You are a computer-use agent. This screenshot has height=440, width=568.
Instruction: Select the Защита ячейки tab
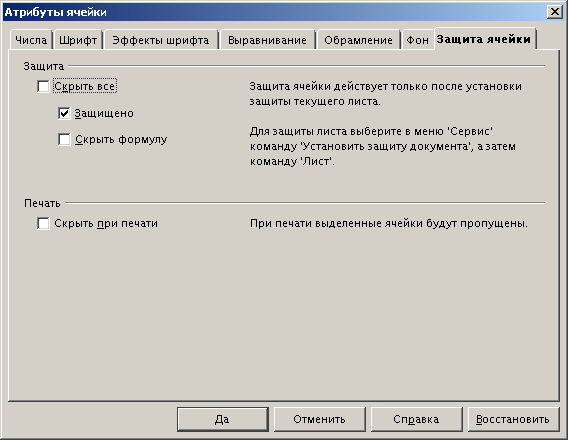click(484, 39)
